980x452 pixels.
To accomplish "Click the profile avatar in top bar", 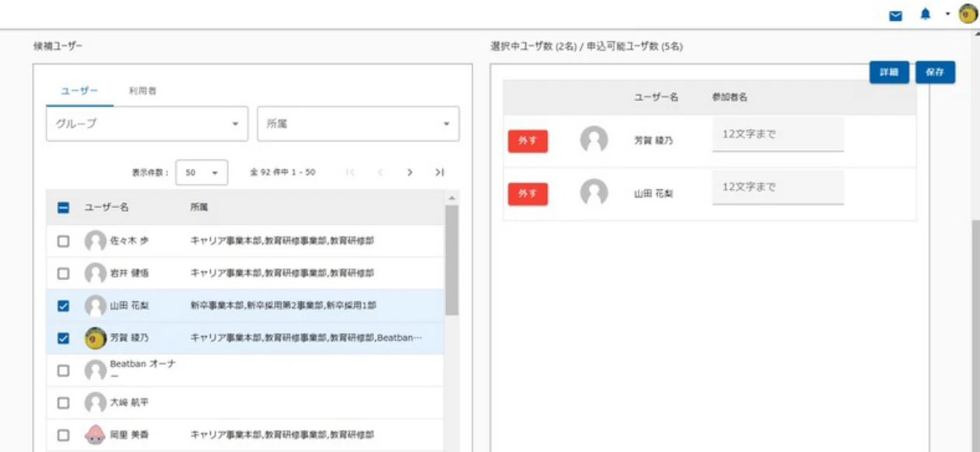I will [968, 15].
